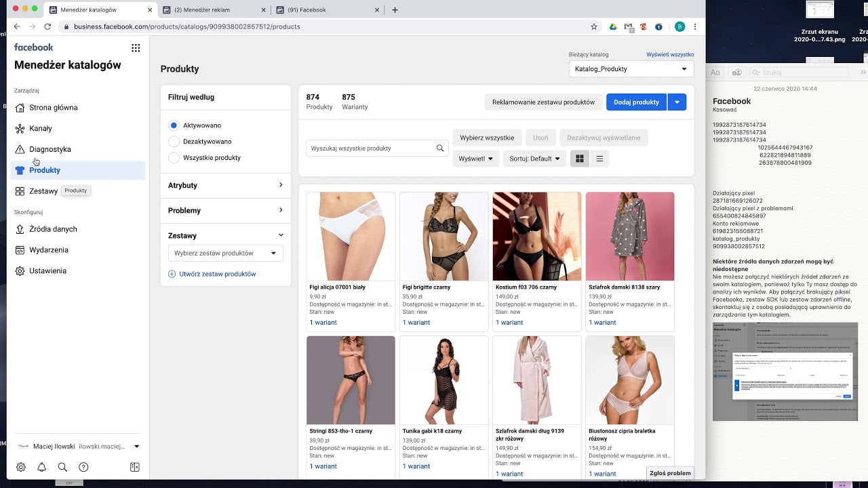The image size is (868, 488).
Task: Switch to grid view of products
Action: click(x=580, y=159)
